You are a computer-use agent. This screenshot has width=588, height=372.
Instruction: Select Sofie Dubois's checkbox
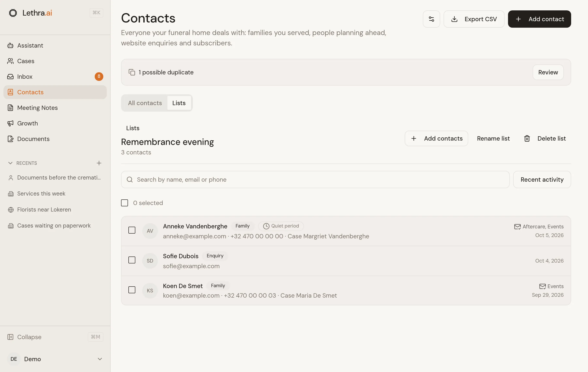[x=132, y=260]
